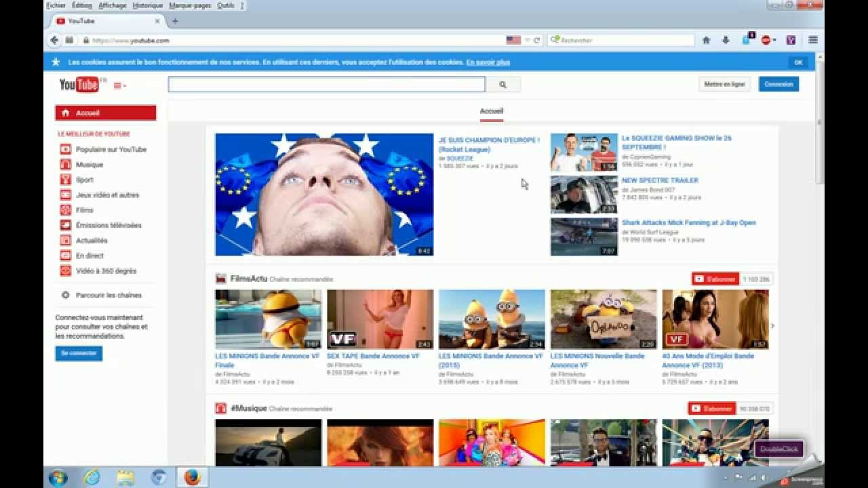Focus the YouTube search input field
This screenshot has height=488, width=868.
(x=326, y=85)
